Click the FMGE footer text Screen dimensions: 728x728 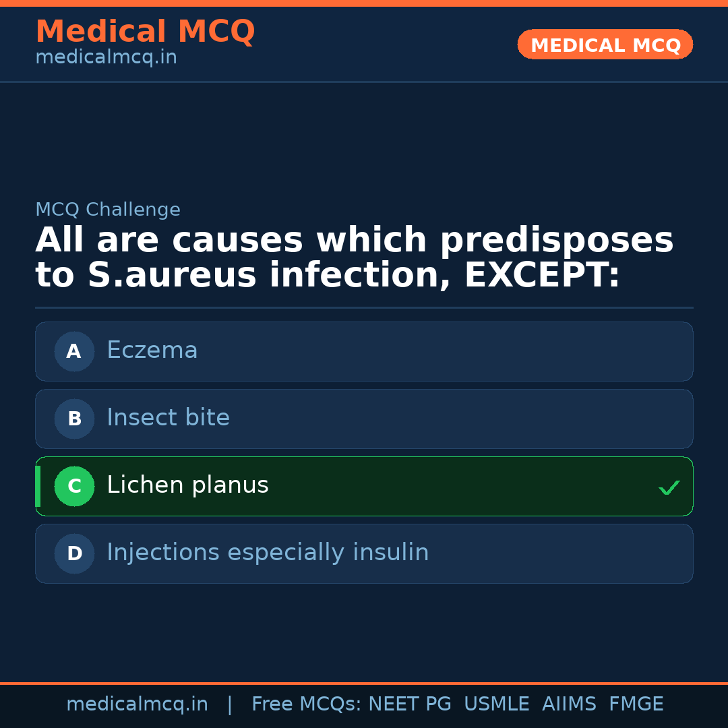point(636,704)
